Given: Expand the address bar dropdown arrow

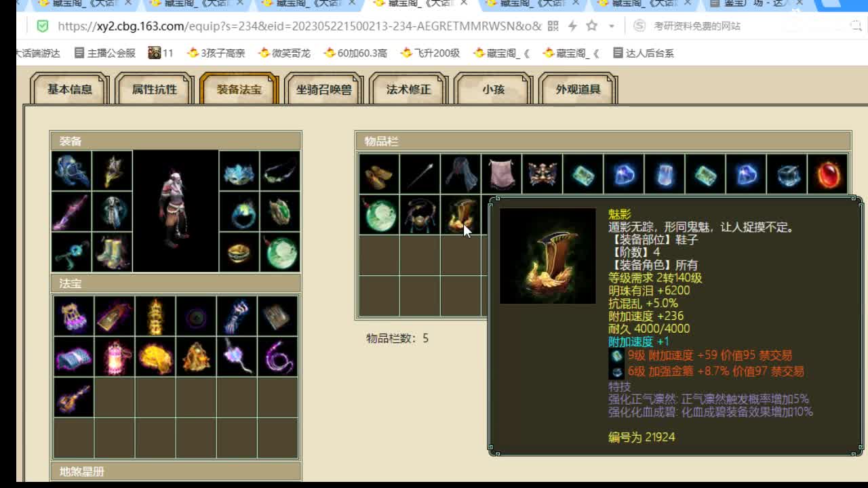Looking at the screenshot, I should point(611,26).
